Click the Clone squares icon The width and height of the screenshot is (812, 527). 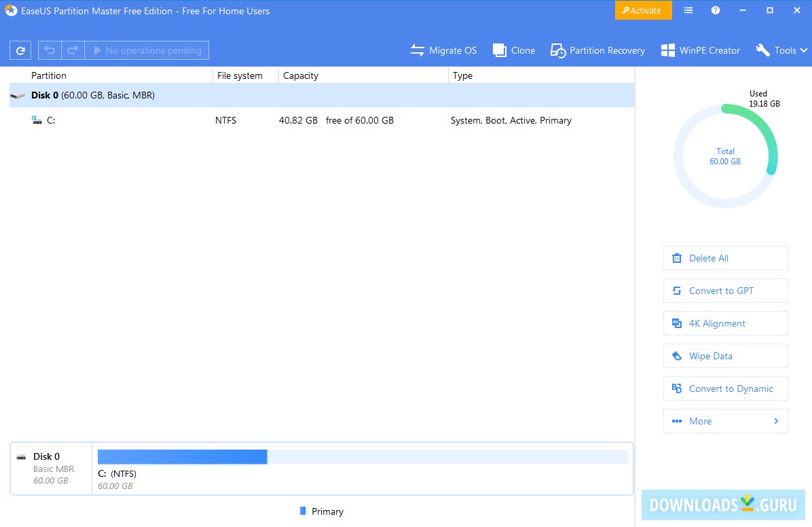coord(499,50)
